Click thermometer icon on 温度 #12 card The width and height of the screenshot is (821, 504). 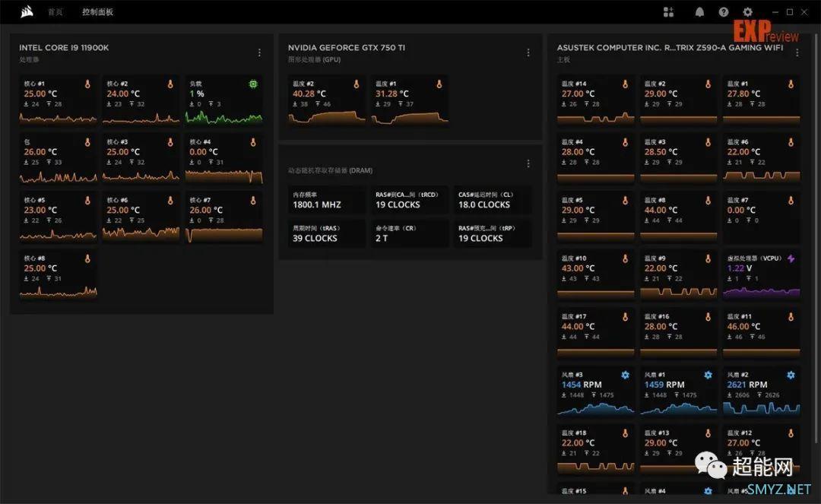pyautogui.click(x=791, y=433)
